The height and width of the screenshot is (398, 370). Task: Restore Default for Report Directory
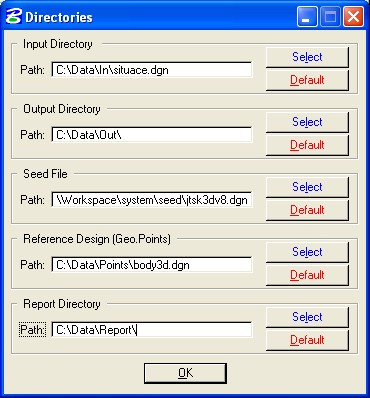pyautogui.click(x=307, y=340)
